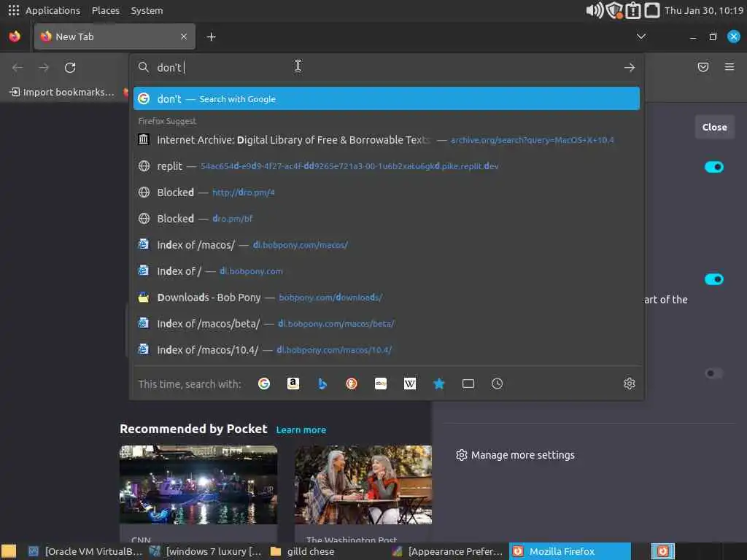Open the Save to Pocket button

click(703, 67)
